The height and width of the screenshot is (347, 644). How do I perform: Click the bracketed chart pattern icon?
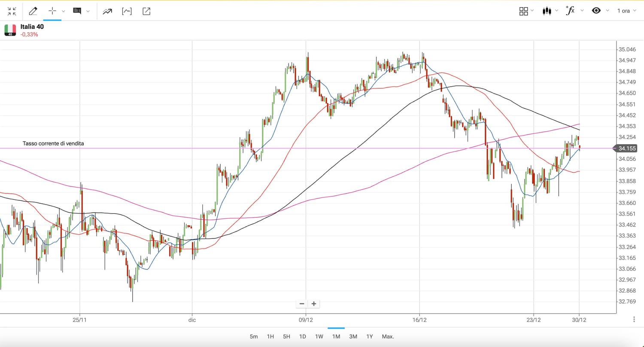pos(127,11)
